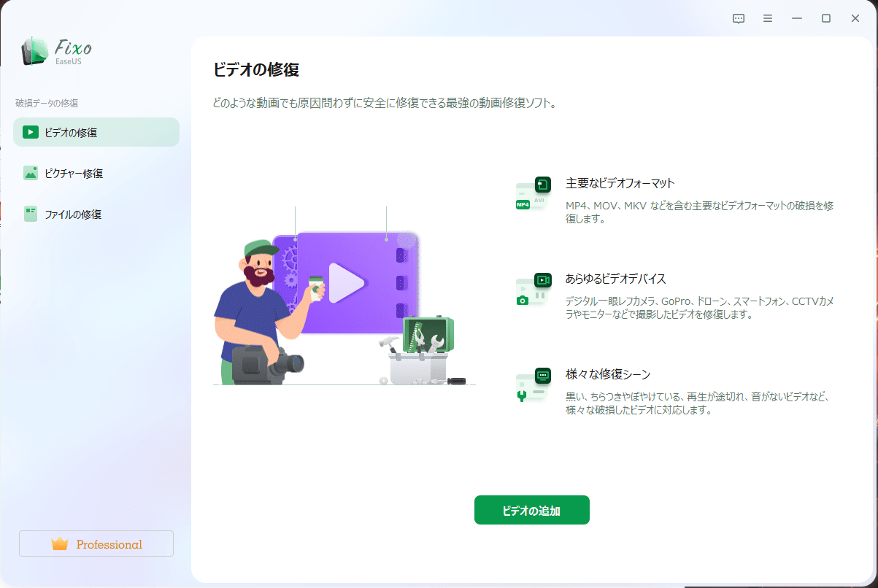
Task: Click the repair scenes wrench icon
Action: click(x=533, y=385)
